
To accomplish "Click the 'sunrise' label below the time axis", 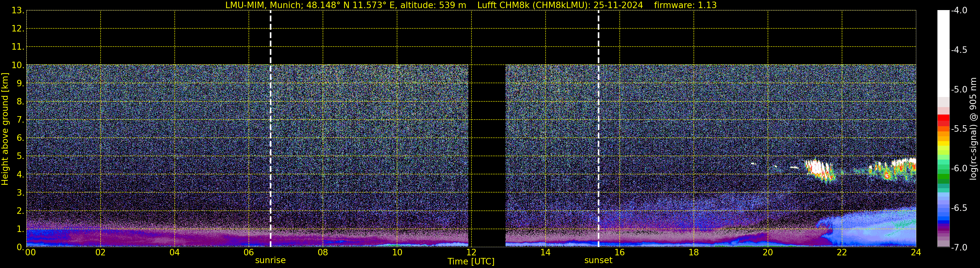I will pos(270,261).
